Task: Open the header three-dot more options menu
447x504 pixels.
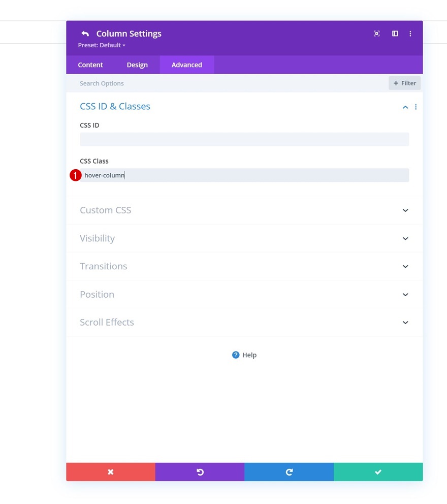Action: pyautogui.click(x=410, y=34)
